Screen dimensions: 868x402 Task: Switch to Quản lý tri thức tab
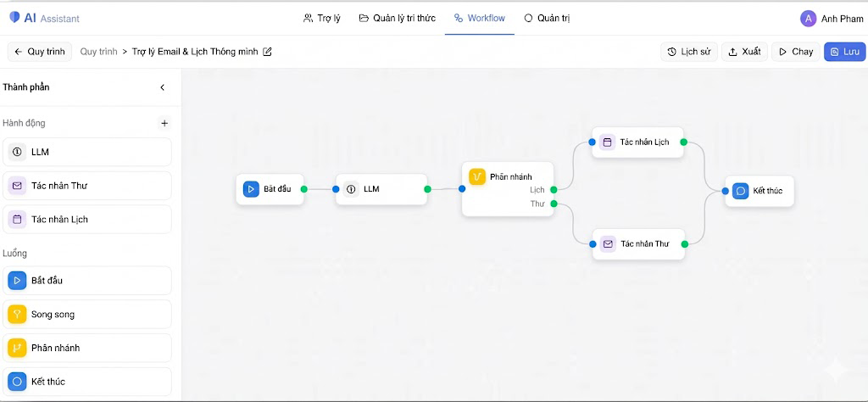(x=397, y=18)
